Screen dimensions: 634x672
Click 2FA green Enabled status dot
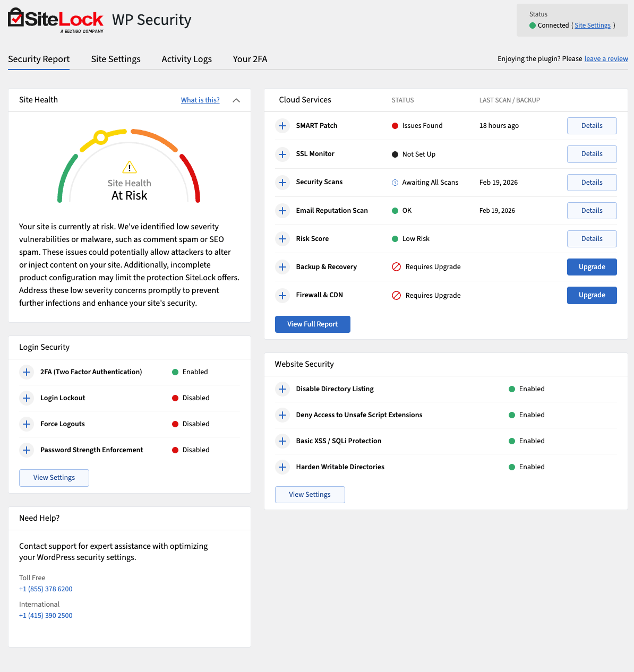(175, 372)
